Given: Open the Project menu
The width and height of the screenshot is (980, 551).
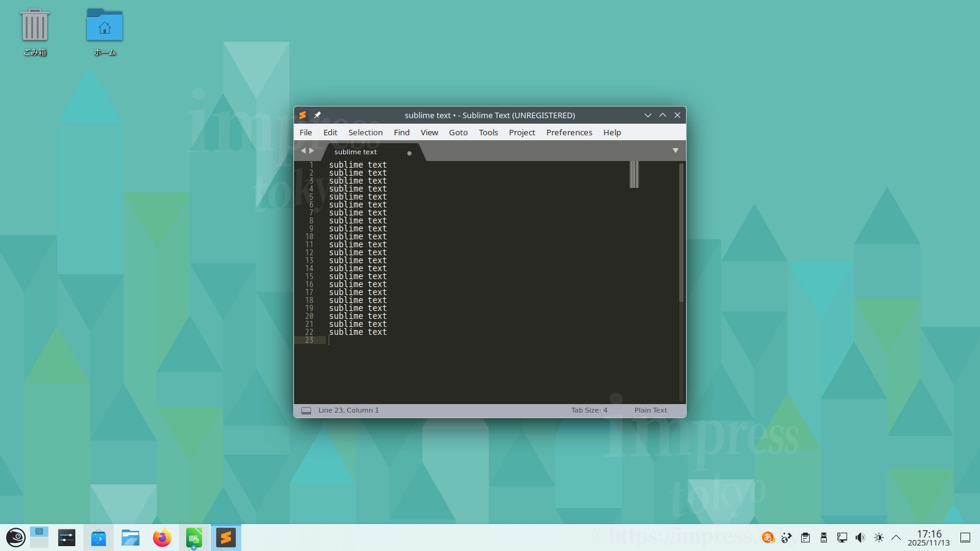Looking at the screenshot, I should tap(522, 132).
